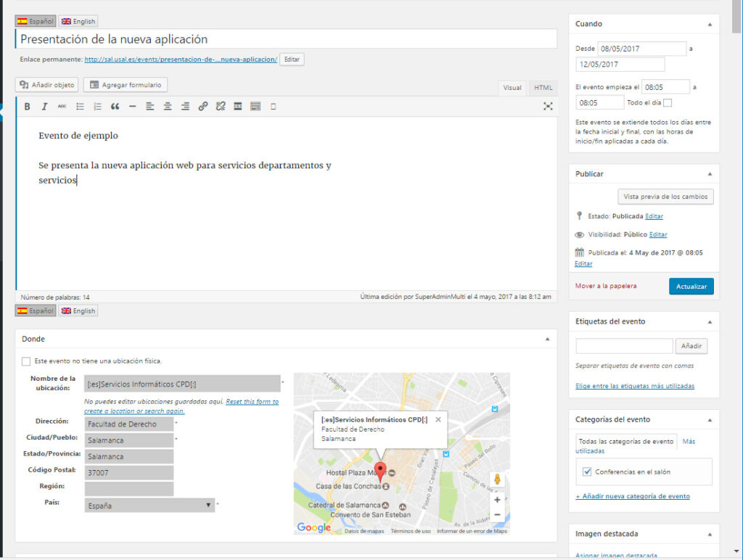Apply italic formatting in the editor
The height and width of the screenshot is (560, 743).
click(x=44, y=107)
